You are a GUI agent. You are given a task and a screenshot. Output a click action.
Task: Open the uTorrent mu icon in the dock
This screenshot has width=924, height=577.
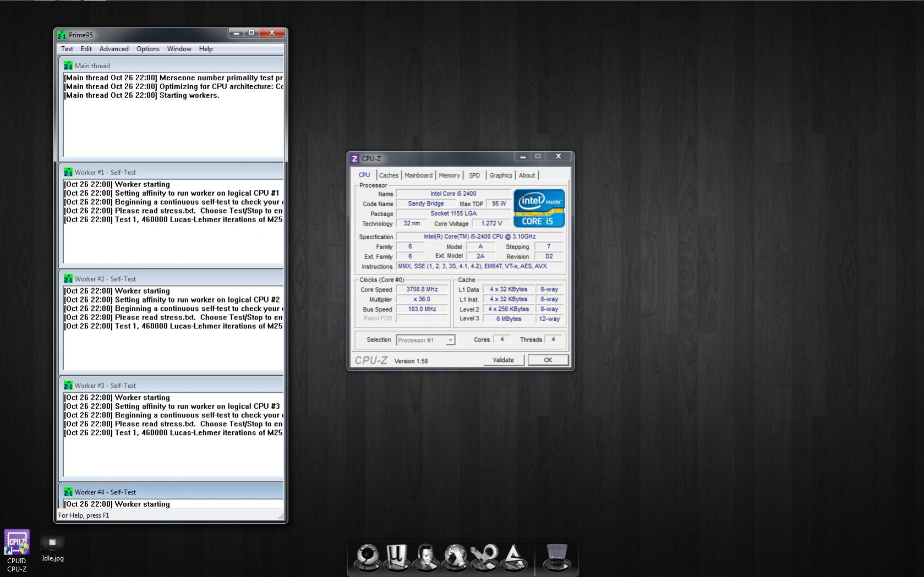396,557
